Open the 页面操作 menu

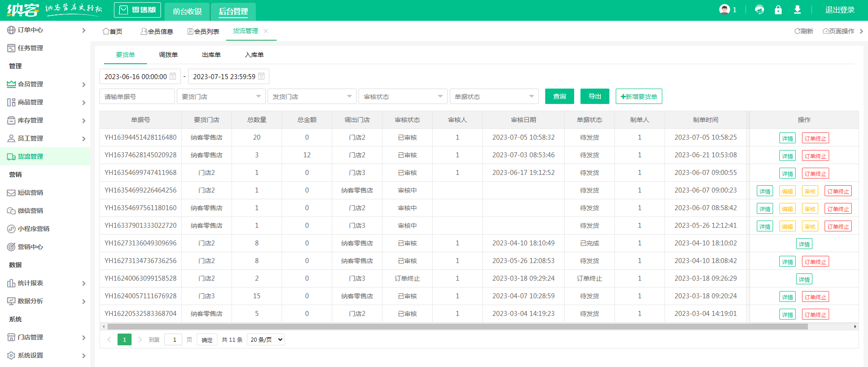839,31
